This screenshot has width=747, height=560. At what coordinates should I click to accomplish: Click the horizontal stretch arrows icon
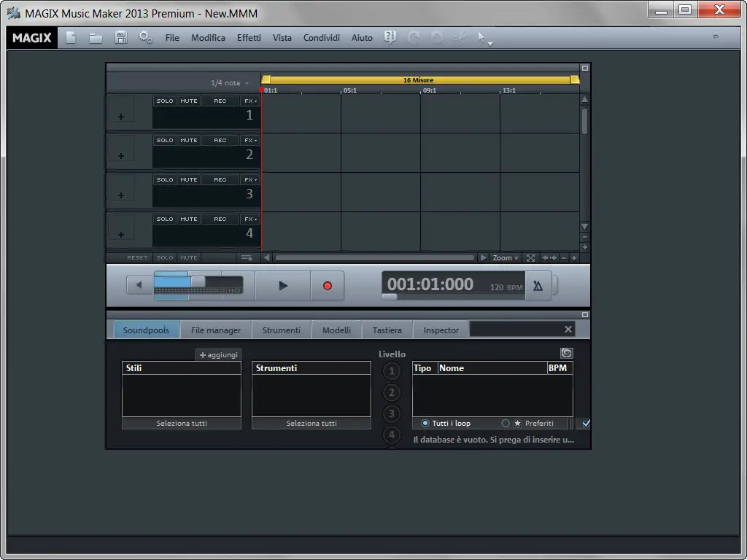click(x=549, y=257)
